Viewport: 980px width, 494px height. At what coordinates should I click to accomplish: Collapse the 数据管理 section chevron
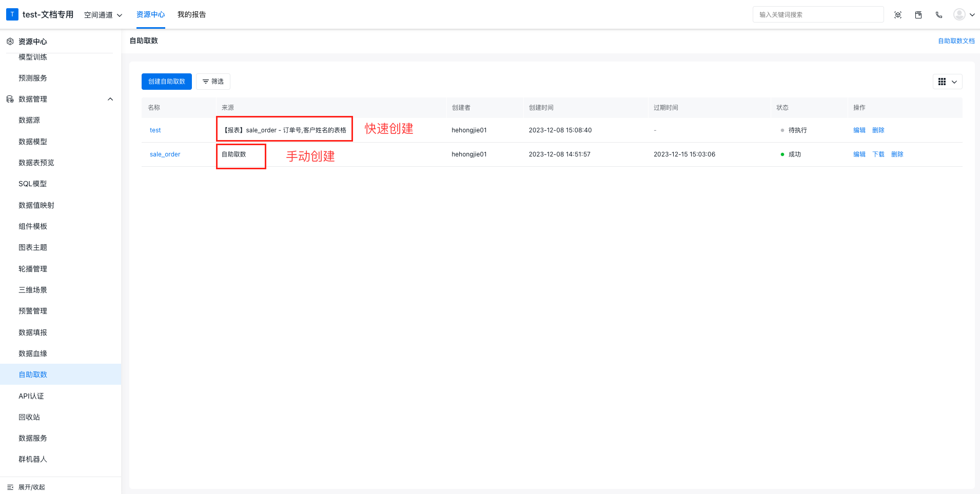tap(110, 99)
